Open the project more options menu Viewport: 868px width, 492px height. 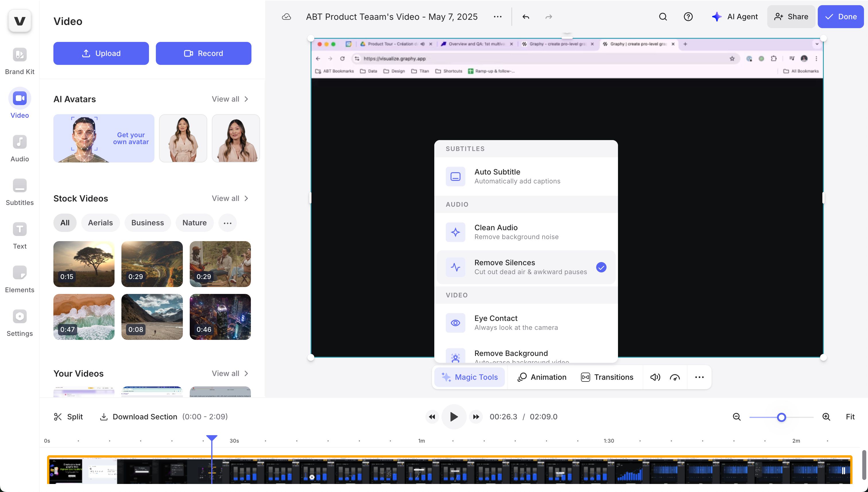[x=497, y=17]
